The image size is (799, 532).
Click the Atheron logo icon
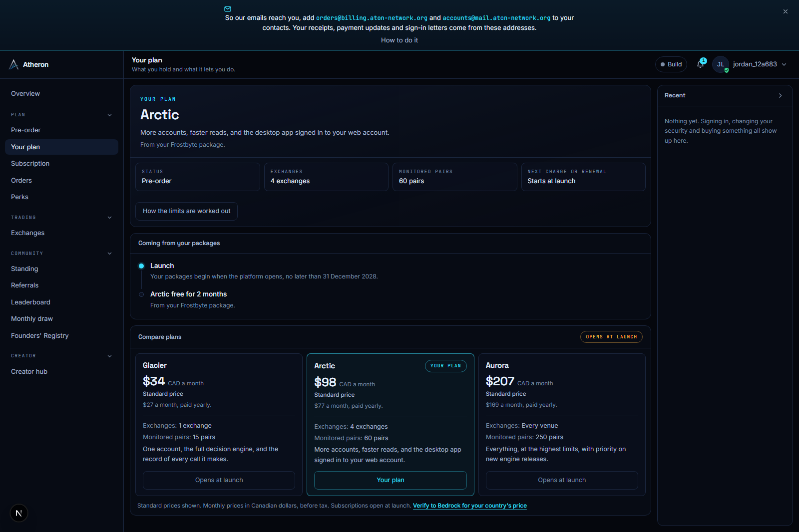(14, 64)
